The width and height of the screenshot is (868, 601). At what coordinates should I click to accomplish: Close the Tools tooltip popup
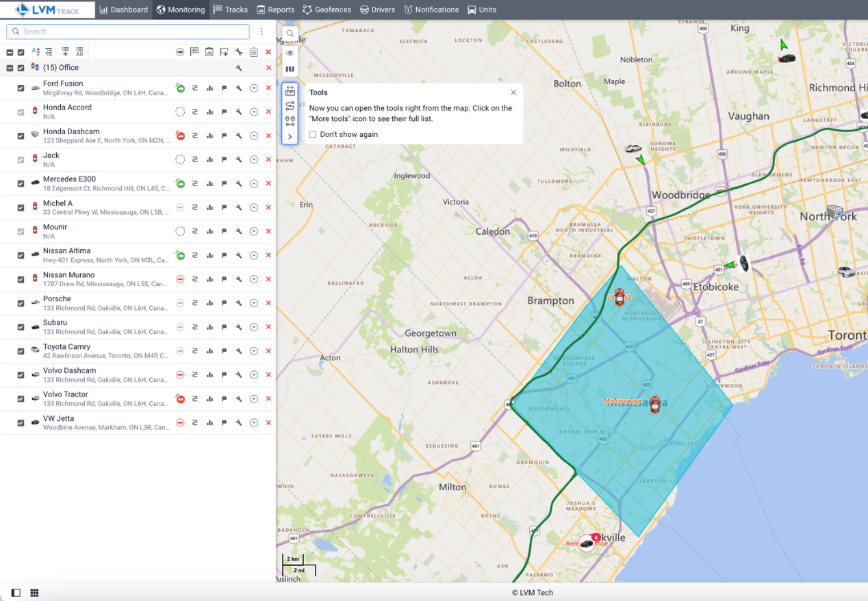[x=513, y=92]
